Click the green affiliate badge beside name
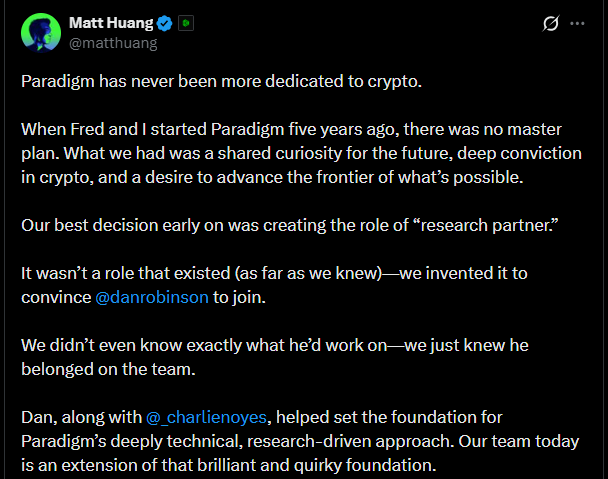The width and height of the screenshot is (608, 479). click(x=186, y=23)
